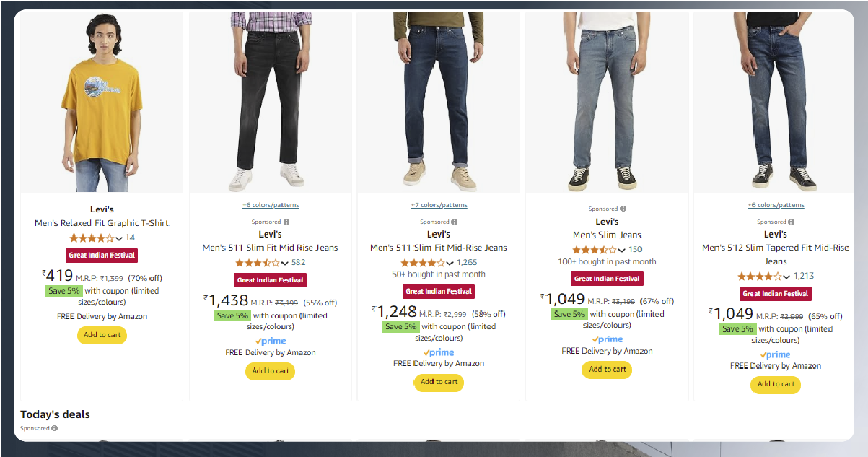Expand rating dropdown on Relaxed Fit Graphic T-Shirt
The height and width of the screenshot is (457, 868).
click(x=119, y=238)
